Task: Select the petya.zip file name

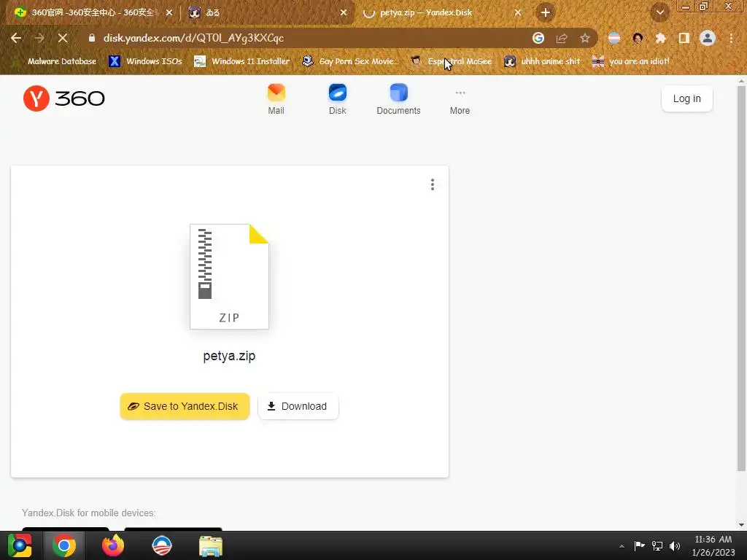Action: pyautogui.click(x=229, y=356)
